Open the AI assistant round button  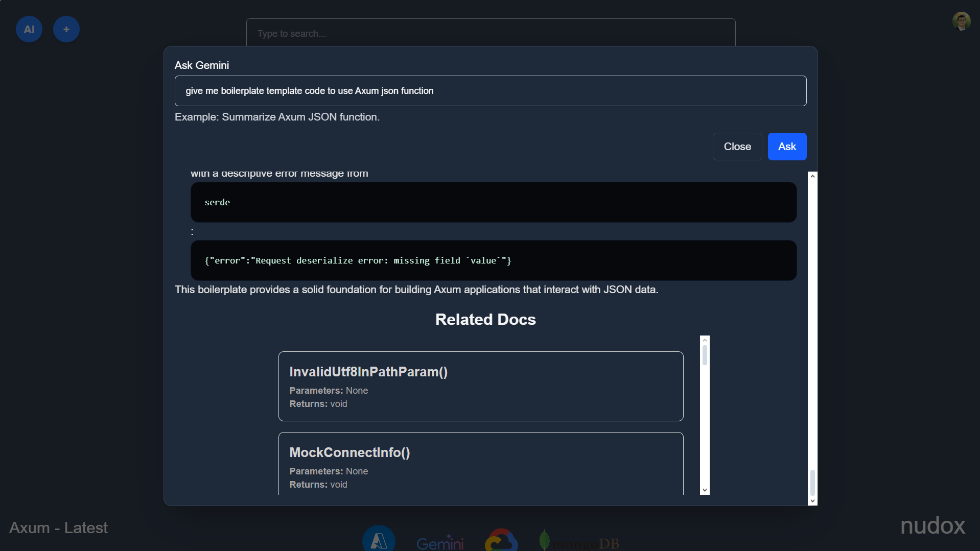click(x=29, y=29)
